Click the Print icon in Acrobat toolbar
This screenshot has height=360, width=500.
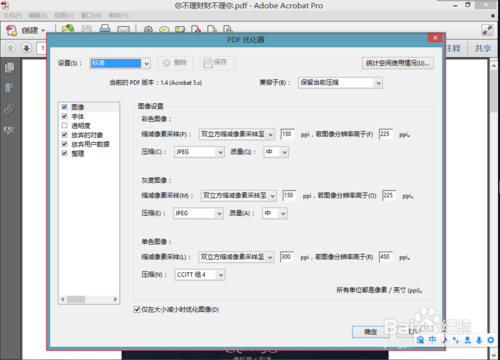tap(105, 29)
